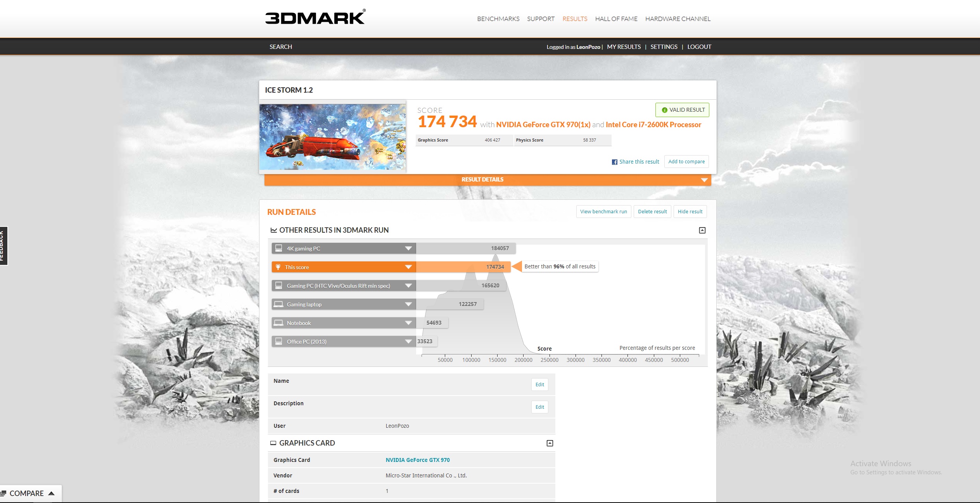The width and height of the screenshot is (980, 503).
Task: Click the 33523 Office PC score bar
Action: (x=427, y=341)
